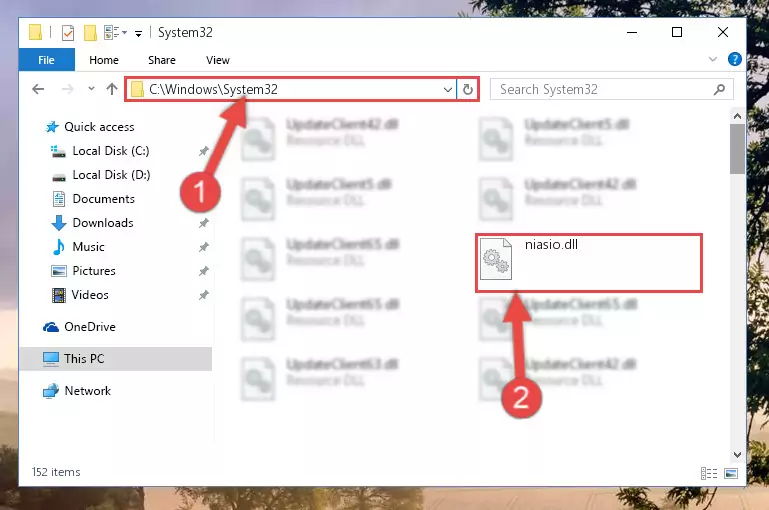Image resolution: width=769 pixels, height=510 pixels.
Task: Select This PC in the navigation pane
Action: pyautogui.click(x=116, y=359)
